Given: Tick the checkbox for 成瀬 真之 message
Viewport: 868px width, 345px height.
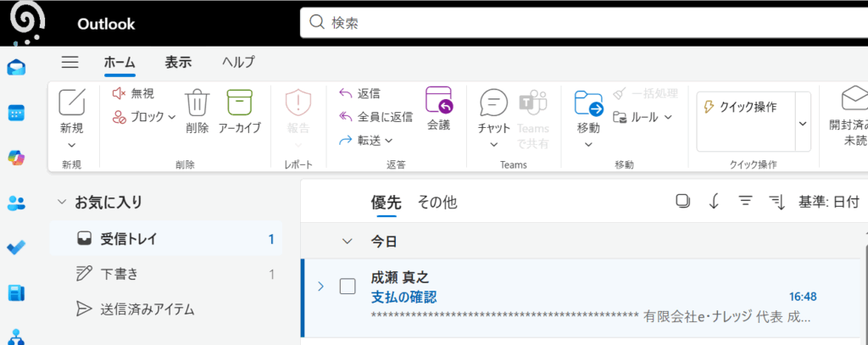Looking at the screenshot, I should pos(347,287).
